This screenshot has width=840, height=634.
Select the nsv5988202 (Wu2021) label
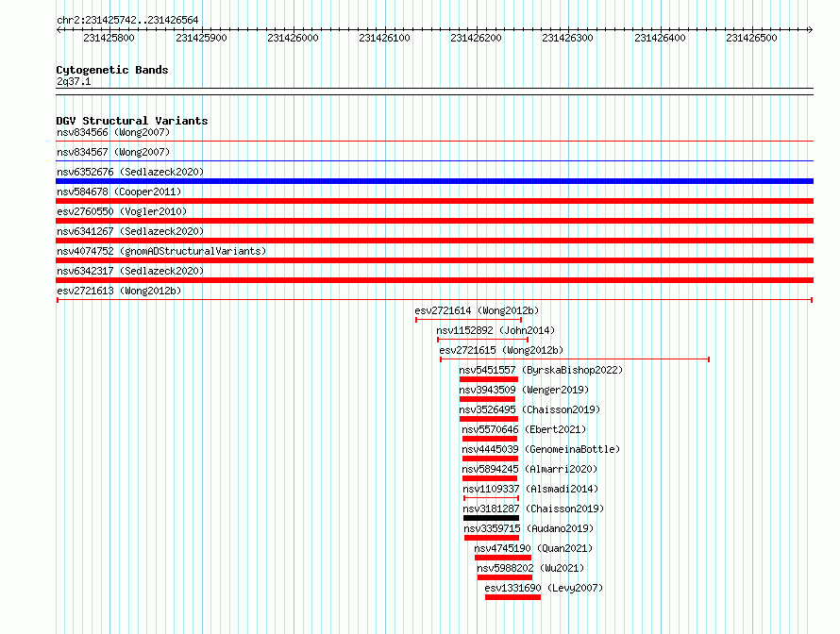(530, 568)
